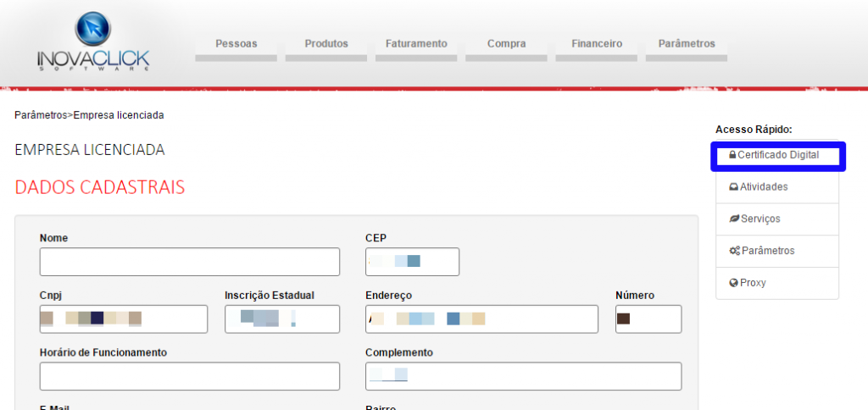Open the Pessoas menu
This screenshot has width=868, height=410.
236,44
